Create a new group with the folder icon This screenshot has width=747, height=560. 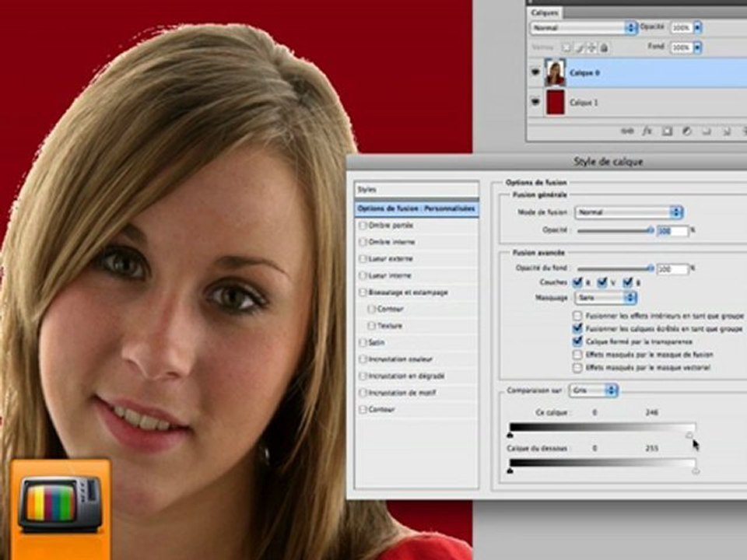coord(707,131)
